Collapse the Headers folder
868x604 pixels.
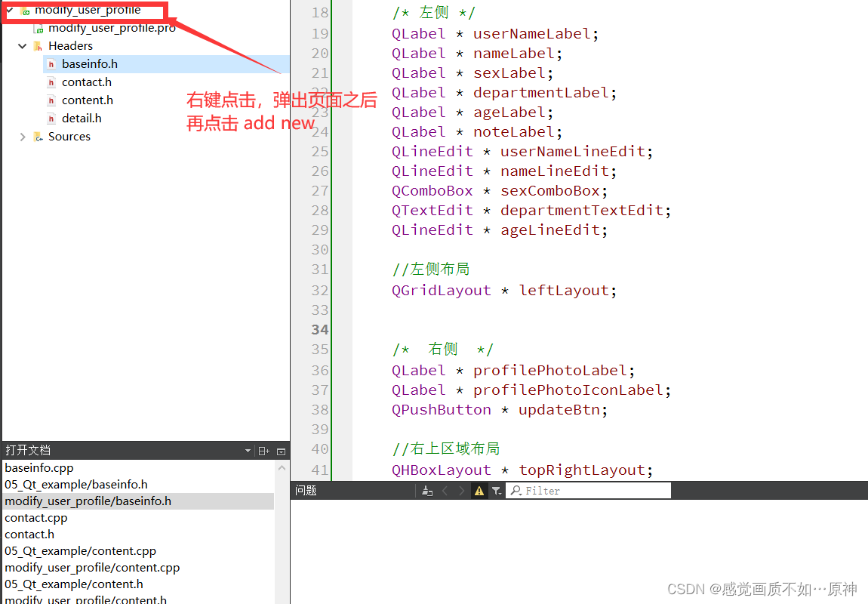(22, 46)
